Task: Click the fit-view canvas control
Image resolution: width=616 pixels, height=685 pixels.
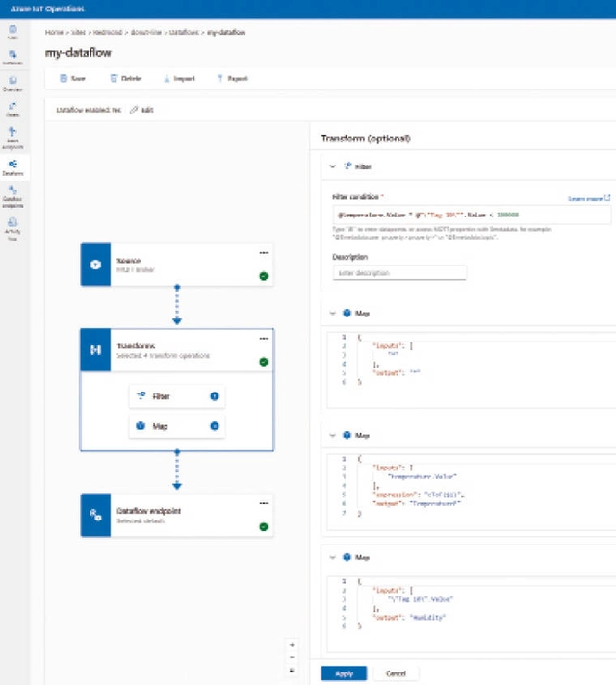Action: pyautogui.click(x=292, y=671)
